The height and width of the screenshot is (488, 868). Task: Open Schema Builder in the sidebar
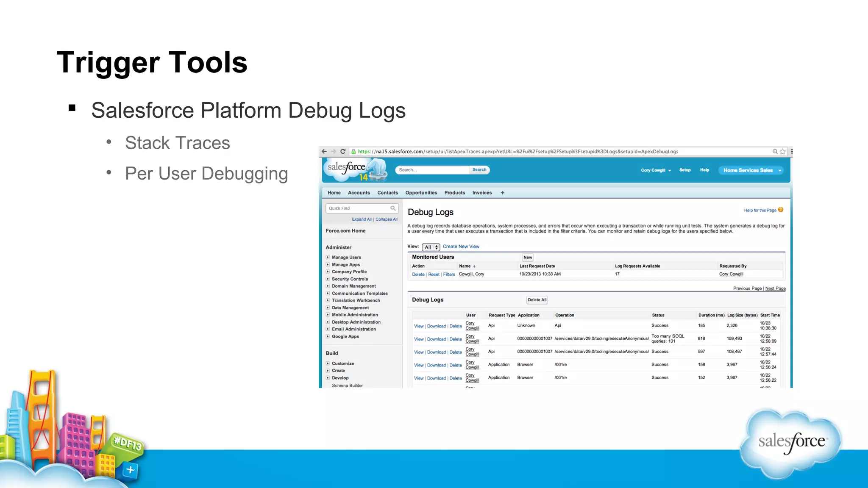[x=347, y=385]
